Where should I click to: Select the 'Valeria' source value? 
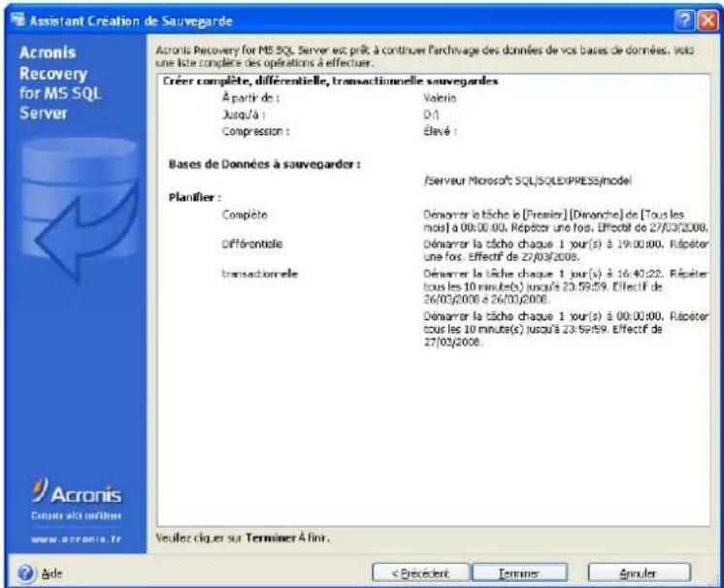click(x=440, y=98)
